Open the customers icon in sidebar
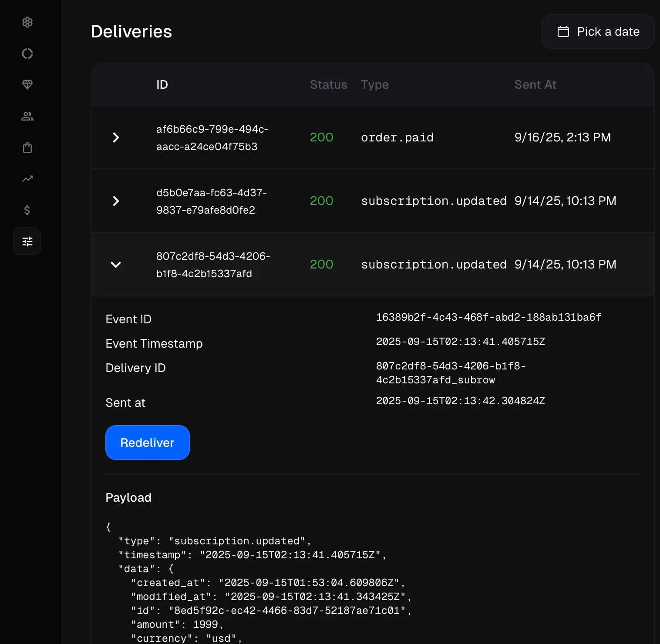The width and height of the screenshot is (660, 644). click(x=27, y=116)
